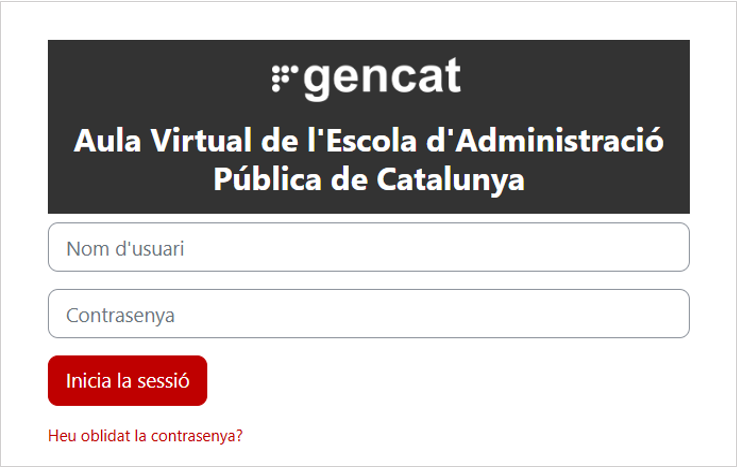Click the Pública de Catalunya heading line
737x468 pixels.
click(368, 180)
